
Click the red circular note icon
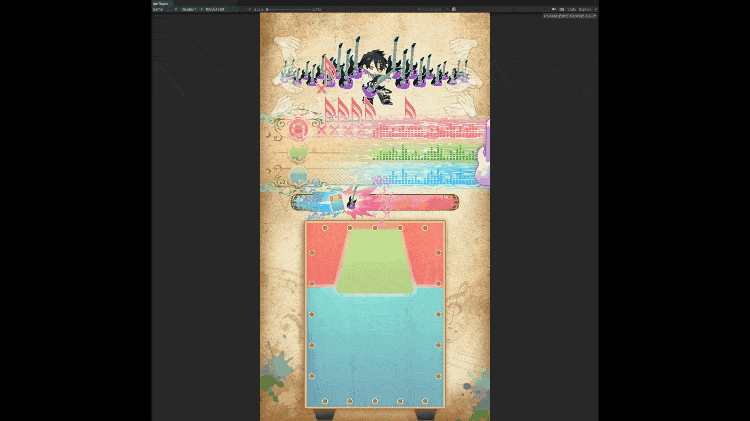297,129
